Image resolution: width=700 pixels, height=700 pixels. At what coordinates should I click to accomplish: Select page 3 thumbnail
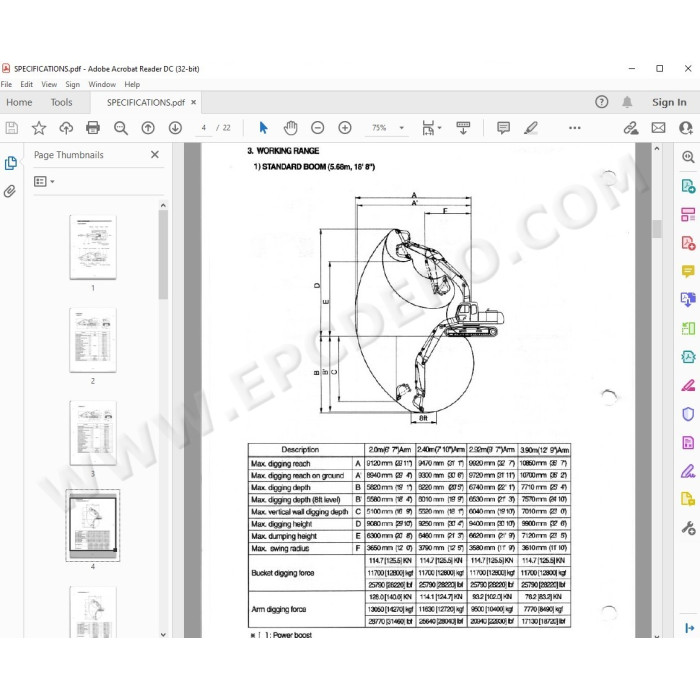[93, 433]
